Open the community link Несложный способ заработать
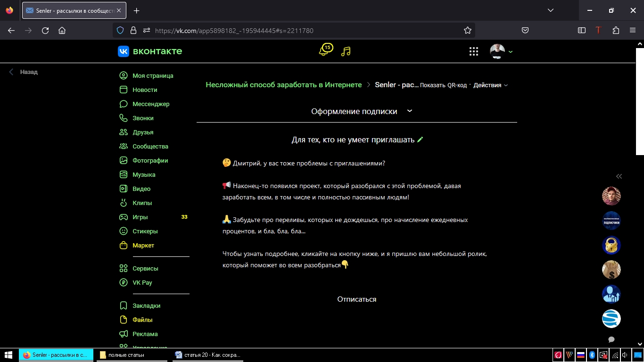The height and width of the screenshot is (362, 644). coord(283,85)
